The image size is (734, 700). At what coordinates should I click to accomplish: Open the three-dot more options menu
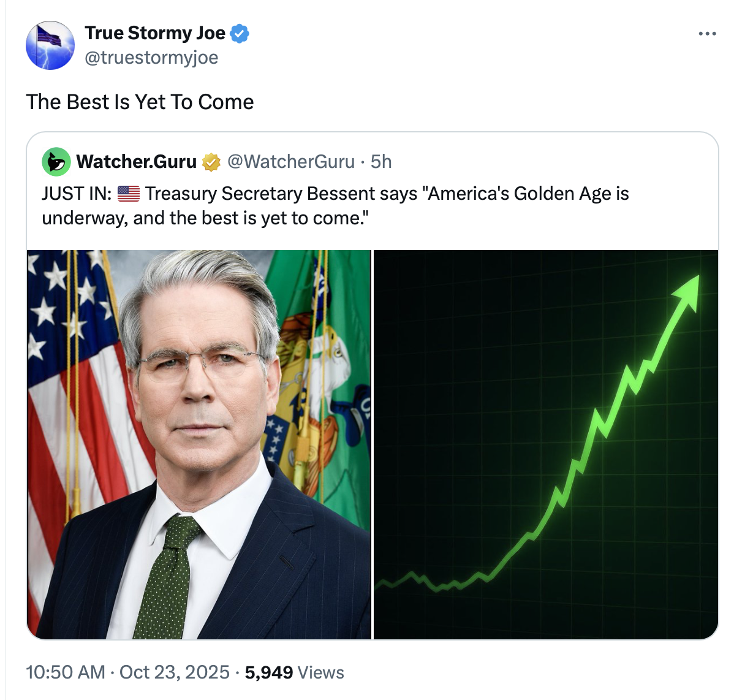tap(707, 34)
